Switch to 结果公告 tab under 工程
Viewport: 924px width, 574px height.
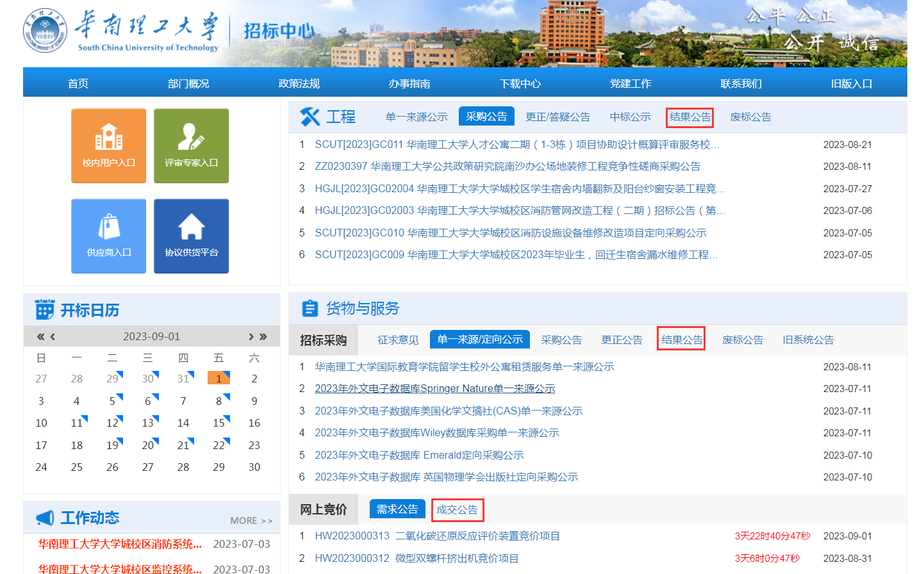pos(689,117)
